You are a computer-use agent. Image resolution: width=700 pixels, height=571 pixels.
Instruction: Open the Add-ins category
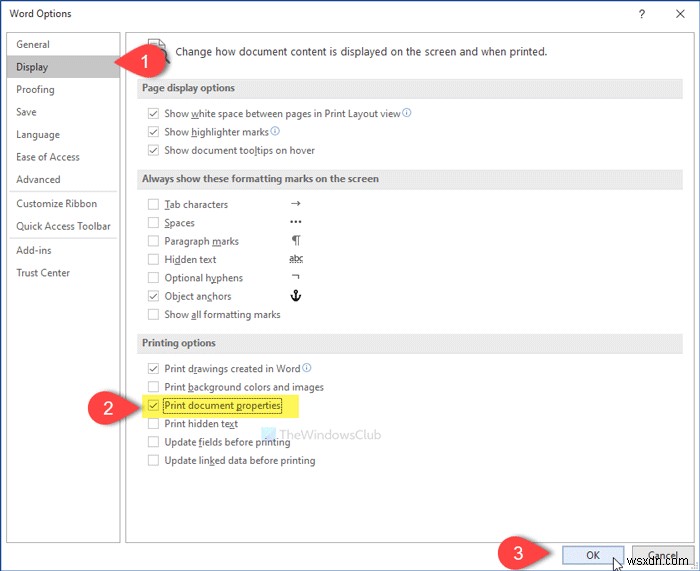[x=63, y=250]
